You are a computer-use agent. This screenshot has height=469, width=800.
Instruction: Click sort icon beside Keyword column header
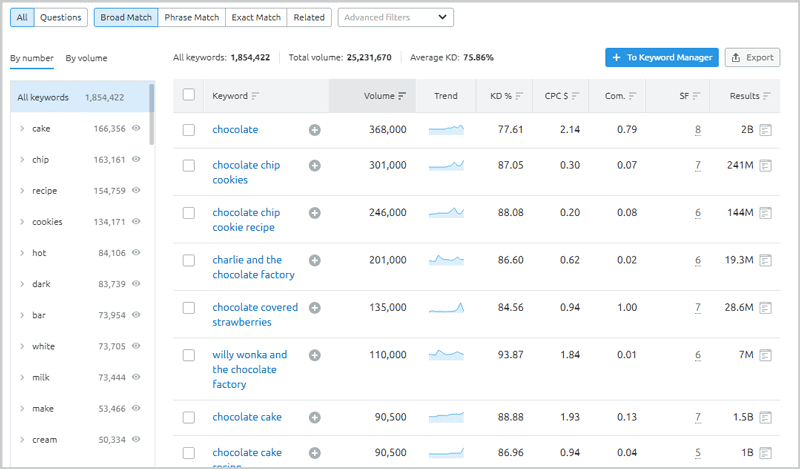[256, 96]
